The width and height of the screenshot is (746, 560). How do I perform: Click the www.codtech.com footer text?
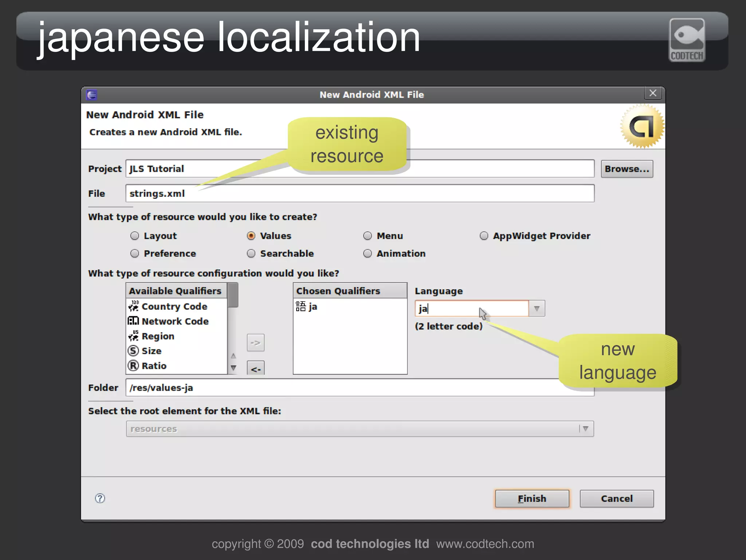tap(485, 544)
